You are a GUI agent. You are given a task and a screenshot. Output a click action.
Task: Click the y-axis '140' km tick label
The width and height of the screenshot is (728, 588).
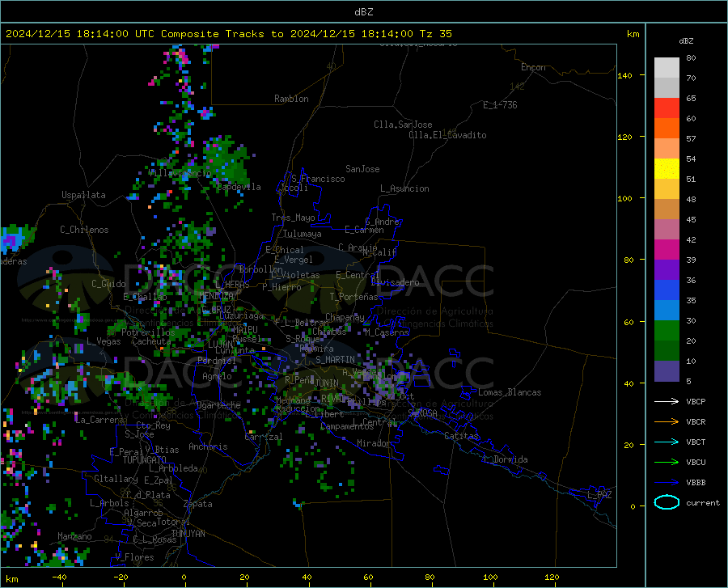624,75
